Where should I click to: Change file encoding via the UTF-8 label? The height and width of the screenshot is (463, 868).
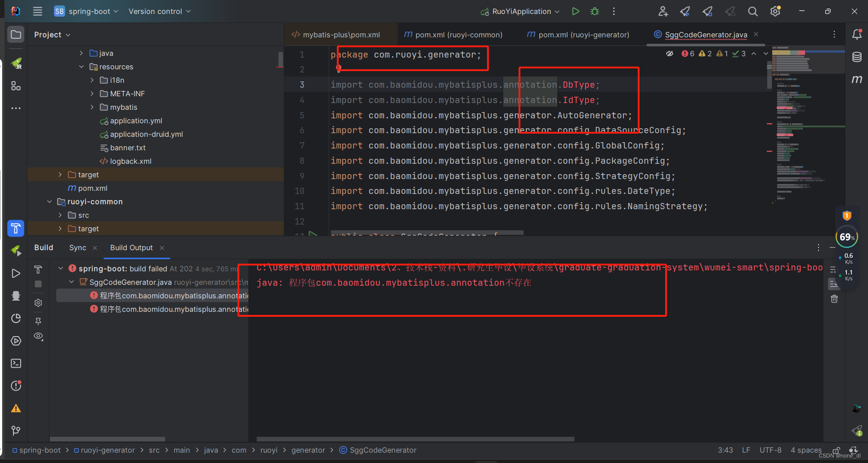[770, 450]
